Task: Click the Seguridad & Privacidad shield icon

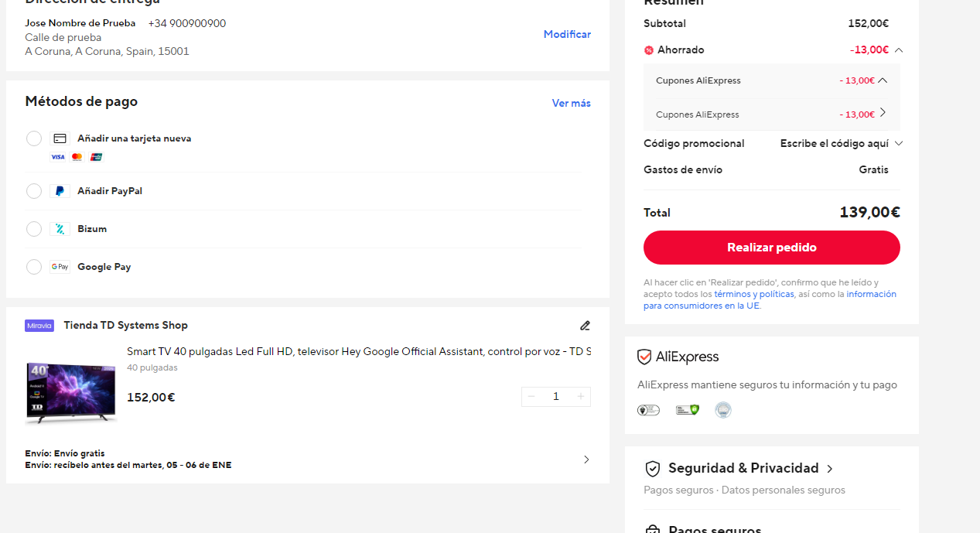Action: point(653,469)
